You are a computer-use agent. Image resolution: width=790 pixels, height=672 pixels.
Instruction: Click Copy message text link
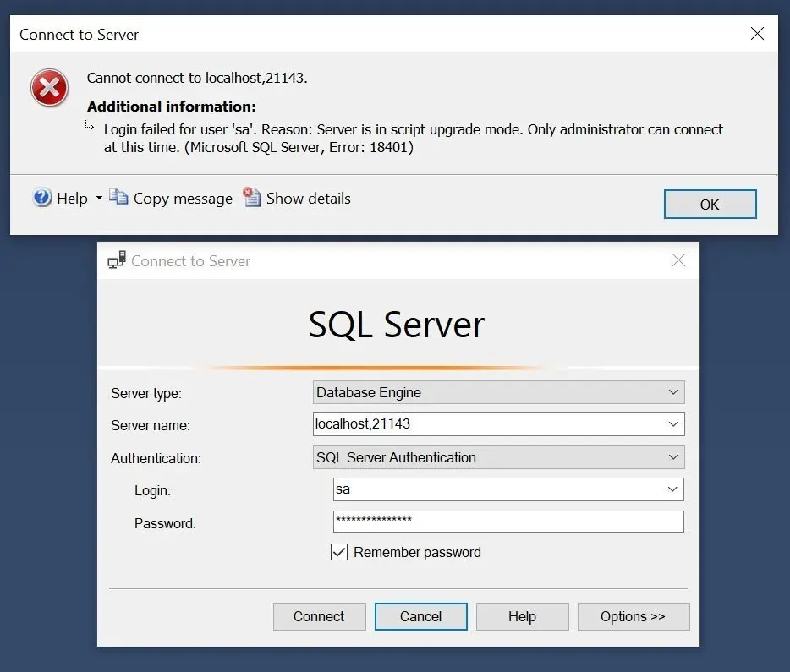(x=183, y=199)
